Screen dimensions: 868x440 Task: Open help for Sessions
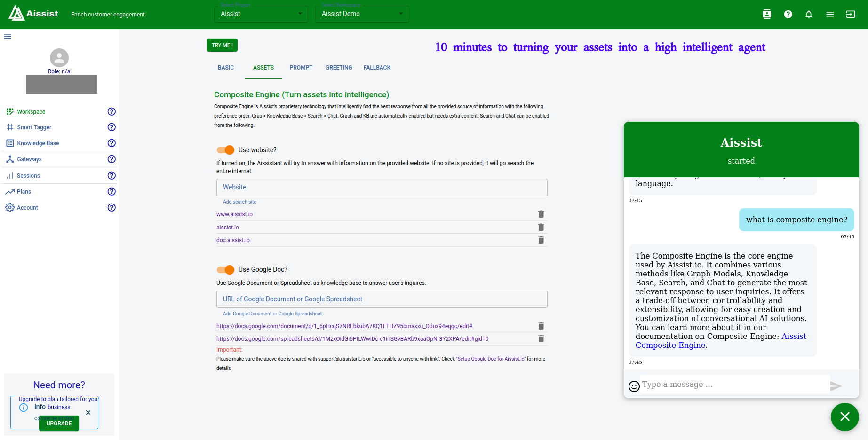click(111, 175)
